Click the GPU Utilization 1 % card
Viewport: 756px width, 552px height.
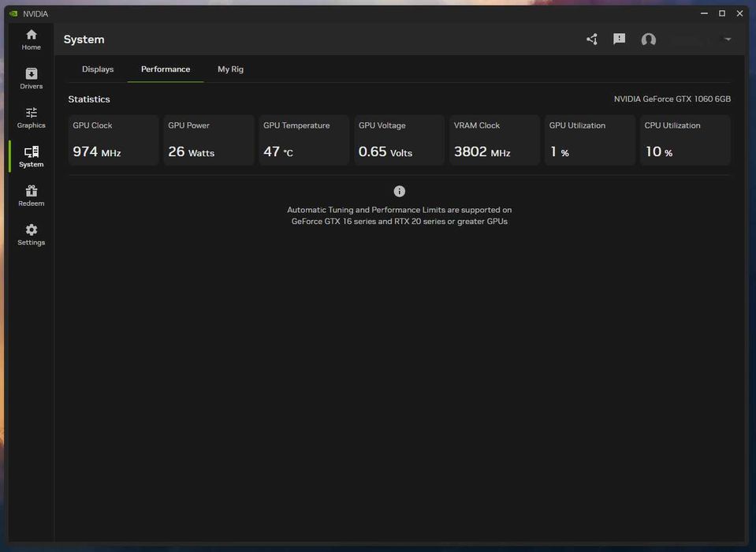click(x=590, y=140)
